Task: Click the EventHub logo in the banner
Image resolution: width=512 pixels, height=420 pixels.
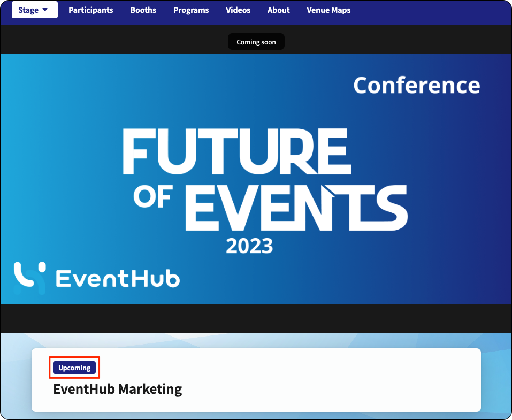Action: tap(97, 278)
